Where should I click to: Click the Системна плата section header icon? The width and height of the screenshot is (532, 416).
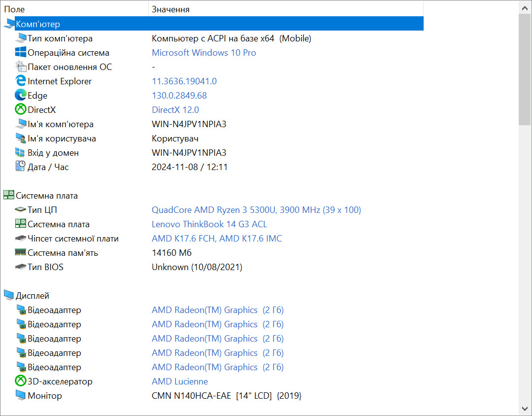[x=9, y=195]
